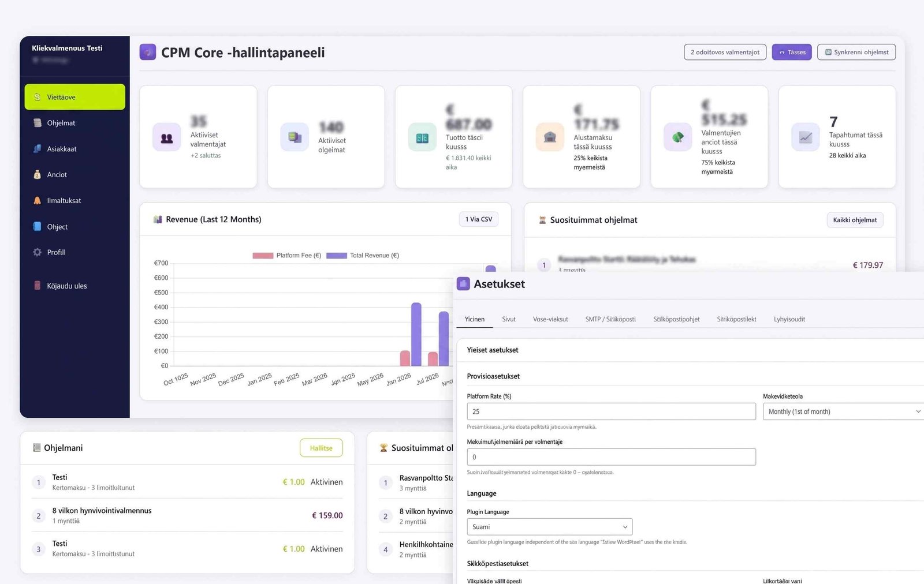The image size is (924, 584).
Task: Open the SMTP / Sähköposti tab
Action: point(610,319)
